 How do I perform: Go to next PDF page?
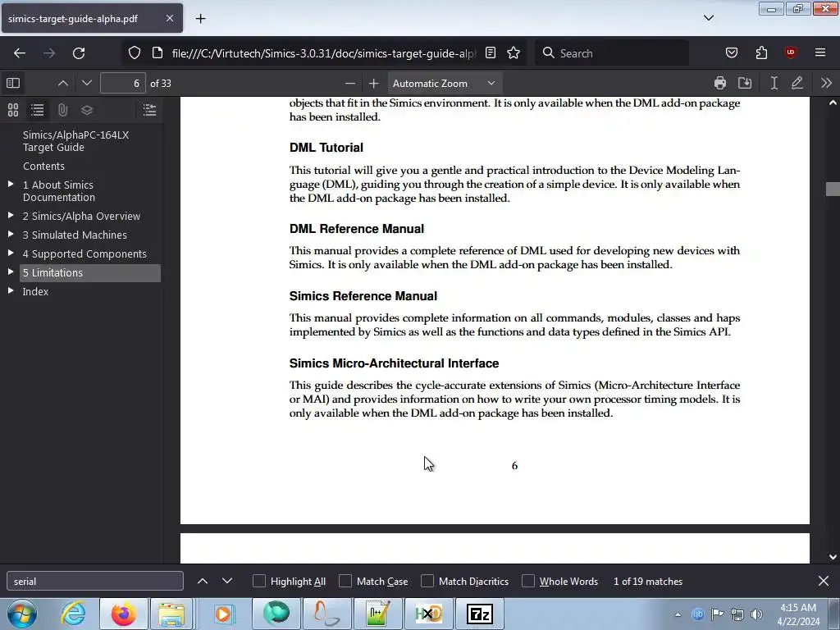click(87, 83)
